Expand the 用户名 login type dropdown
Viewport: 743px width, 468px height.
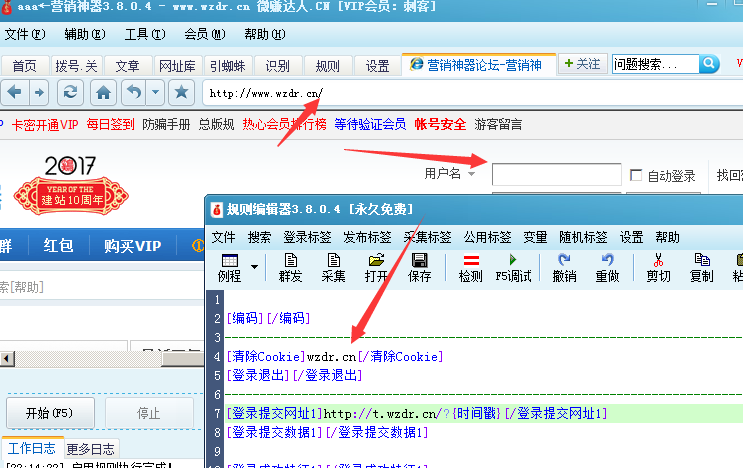click(471, 174)
